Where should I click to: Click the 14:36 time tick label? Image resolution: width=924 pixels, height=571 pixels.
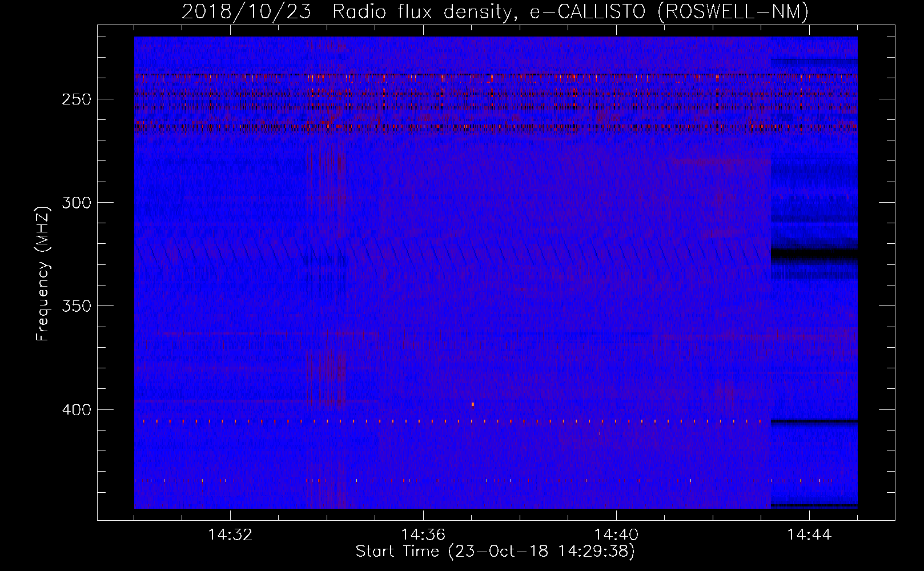click(x=423, y=535)
